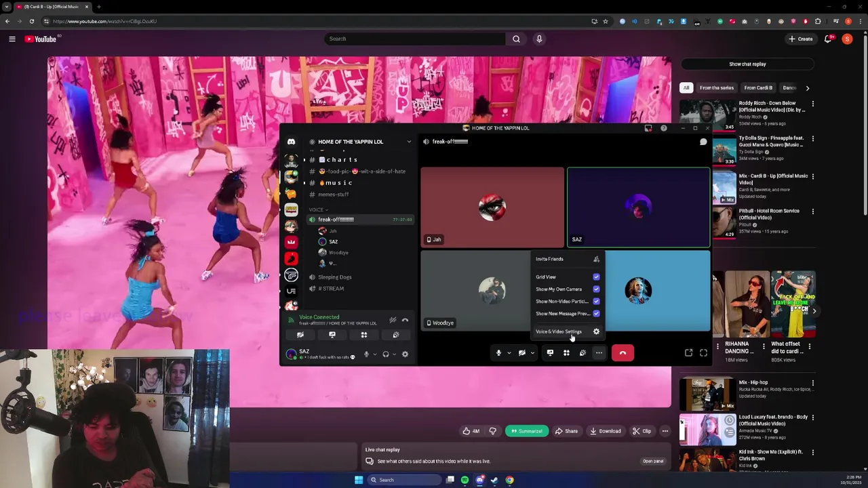Toggle noise suppression icon beside Voice Connected
Screen dimensions: 868x488
pos(393,320)
